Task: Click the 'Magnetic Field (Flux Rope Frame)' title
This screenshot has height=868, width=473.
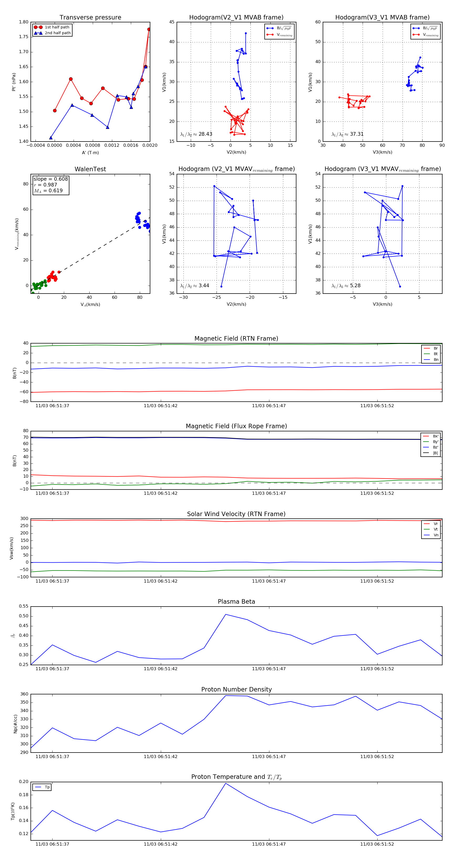Action: (236, 426)
